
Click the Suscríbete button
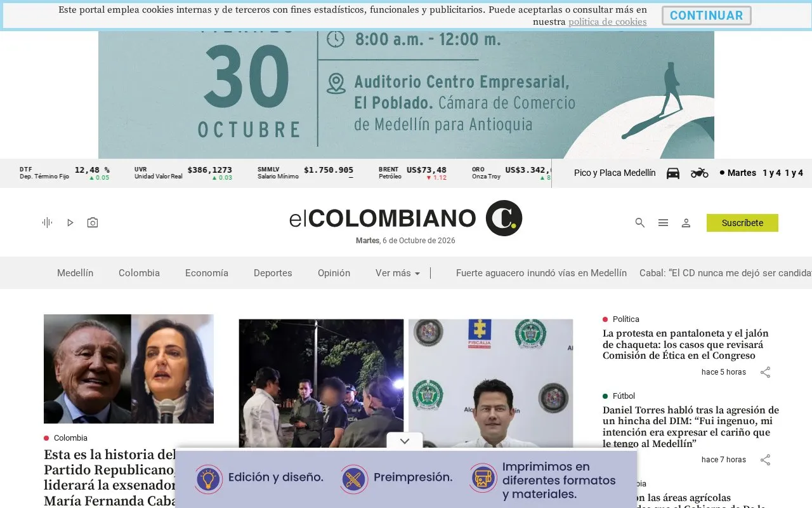[742, 223]
